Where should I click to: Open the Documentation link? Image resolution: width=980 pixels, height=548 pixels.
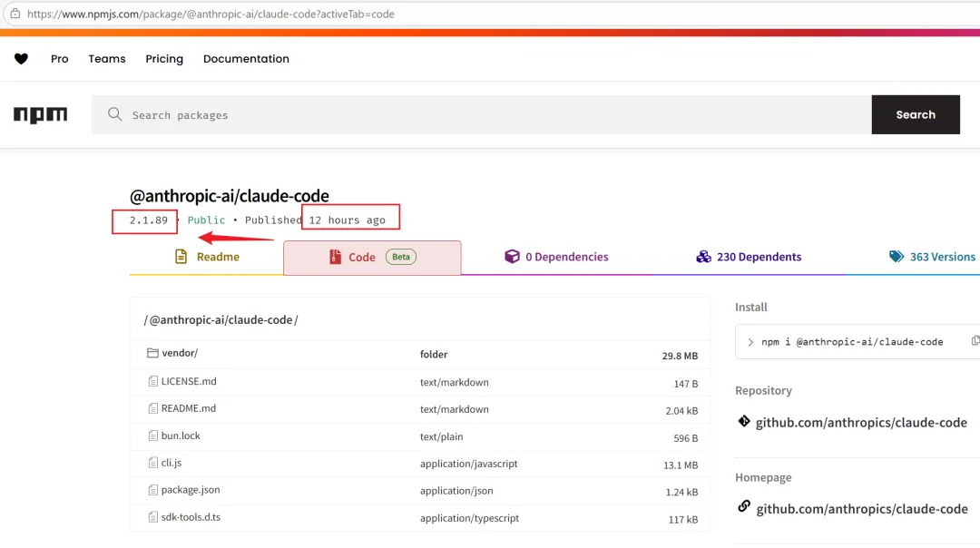246,59
